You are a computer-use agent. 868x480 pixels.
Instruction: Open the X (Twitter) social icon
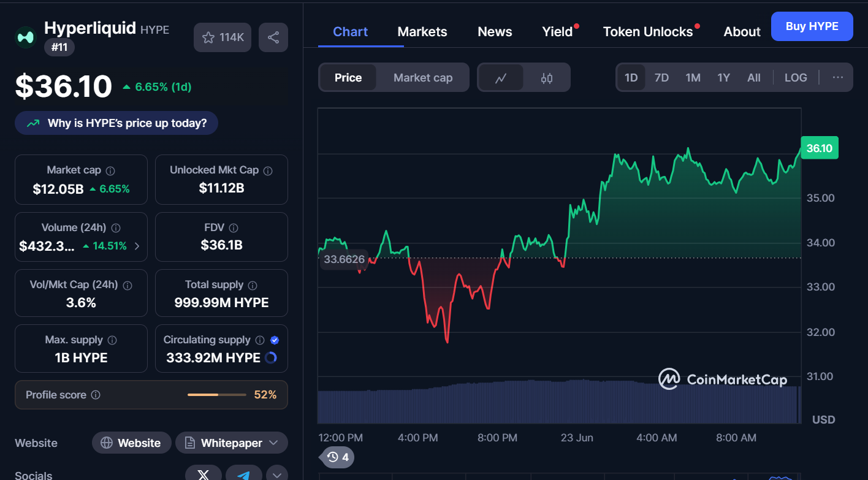[x=204, y=474]
